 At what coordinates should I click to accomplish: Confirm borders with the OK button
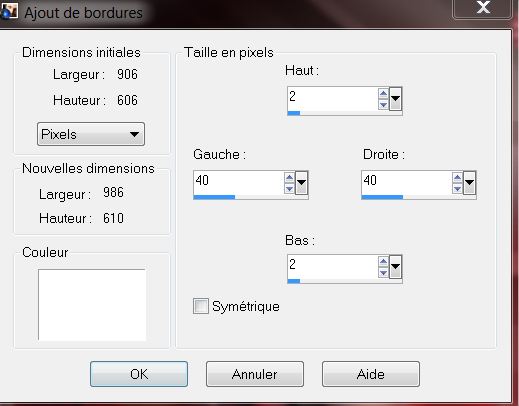(x=139, y=374)
